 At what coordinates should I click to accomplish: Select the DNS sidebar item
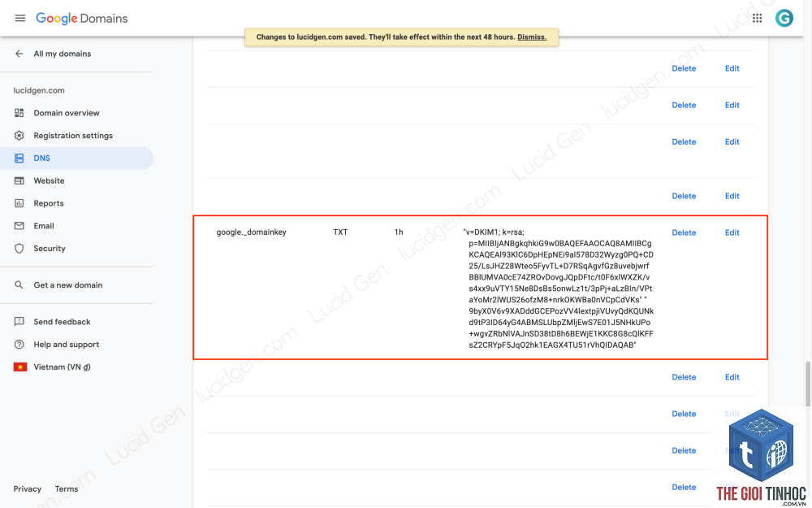[x=76, y=158]
